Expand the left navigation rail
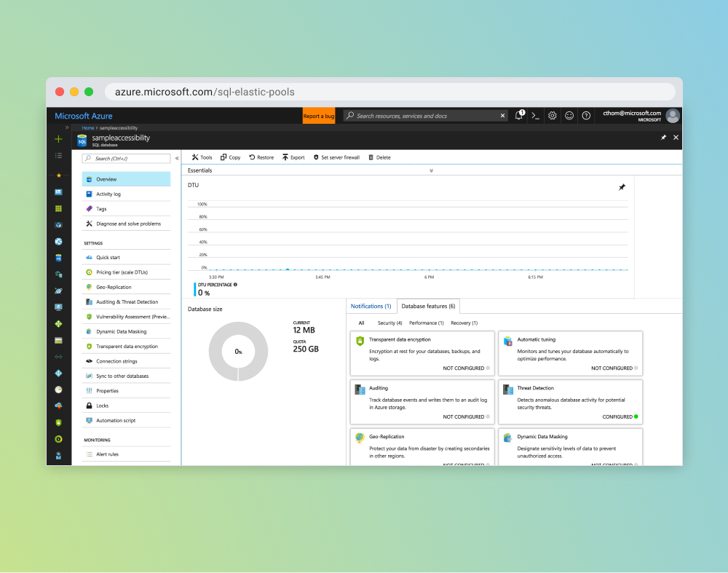 click(67, 127)
